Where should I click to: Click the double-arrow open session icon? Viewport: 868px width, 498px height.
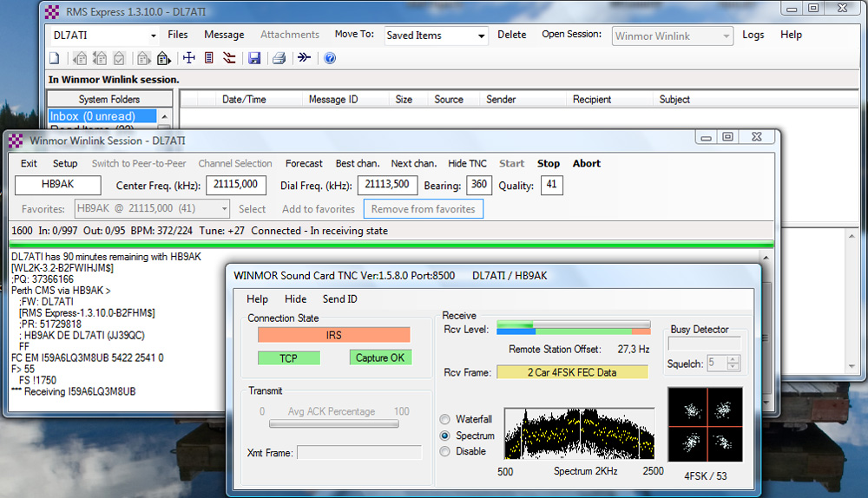304,59
